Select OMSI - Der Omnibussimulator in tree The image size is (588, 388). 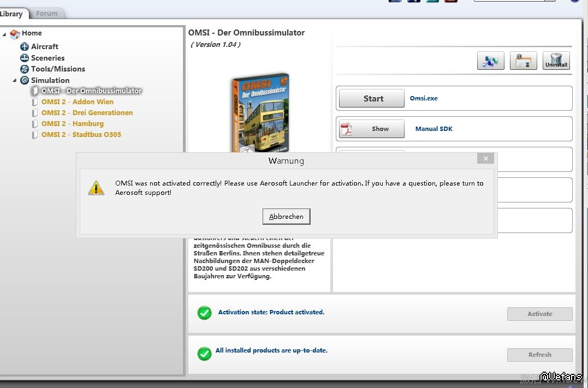point(92,91)
